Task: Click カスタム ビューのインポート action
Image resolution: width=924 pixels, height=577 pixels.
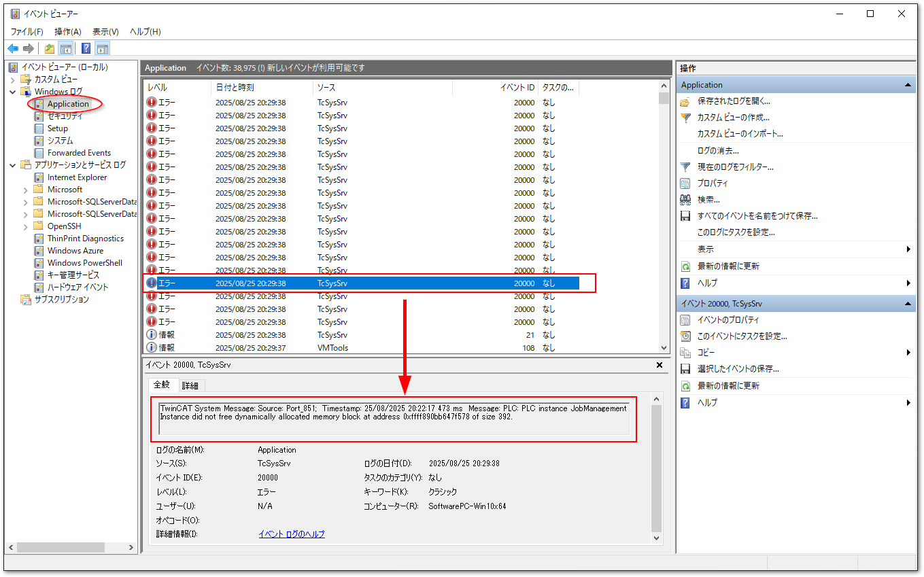Action: point(740,134)
